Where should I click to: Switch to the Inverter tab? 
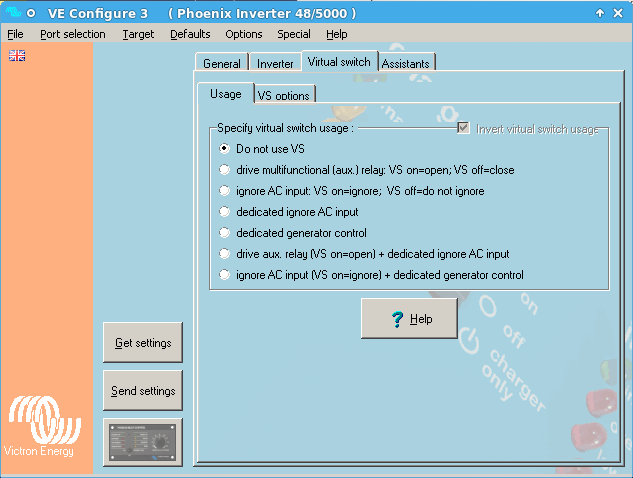point(275,63)
